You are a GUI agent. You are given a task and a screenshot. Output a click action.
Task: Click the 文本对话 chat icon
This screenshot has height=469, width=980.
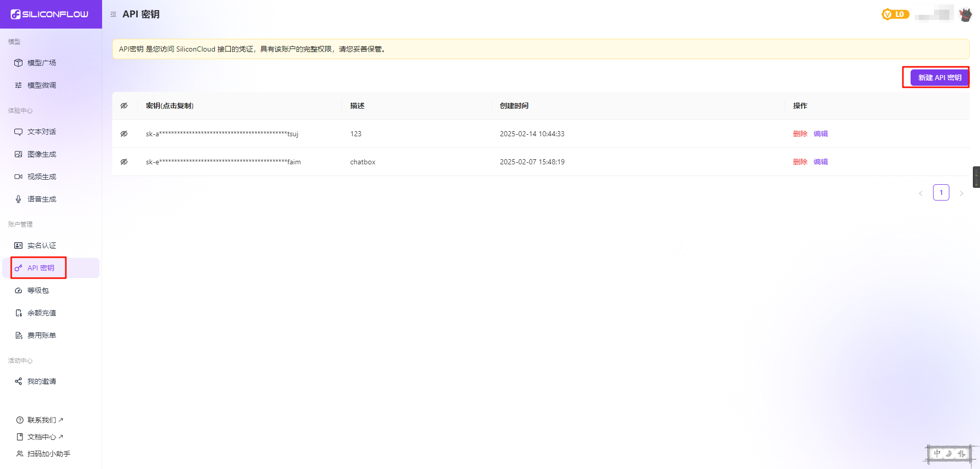click(x=18, y=132)
